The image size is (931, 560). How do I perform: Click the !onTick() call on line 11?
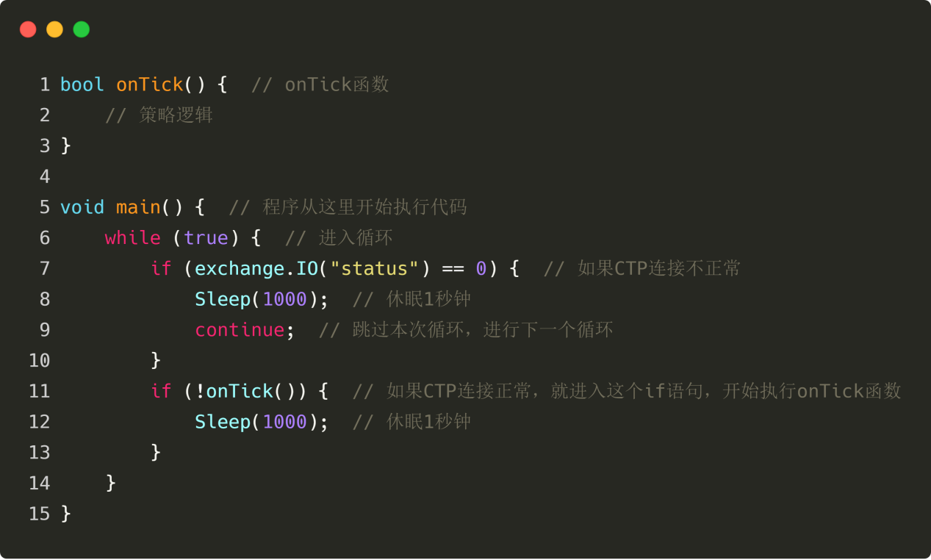(x=245, y=391)
